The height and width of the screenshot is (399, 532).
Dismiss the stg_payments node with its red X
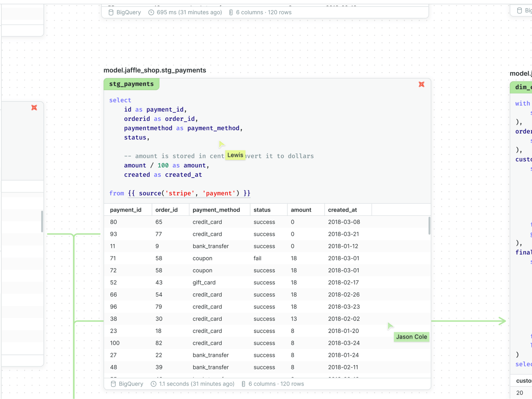tap(421, 84)
